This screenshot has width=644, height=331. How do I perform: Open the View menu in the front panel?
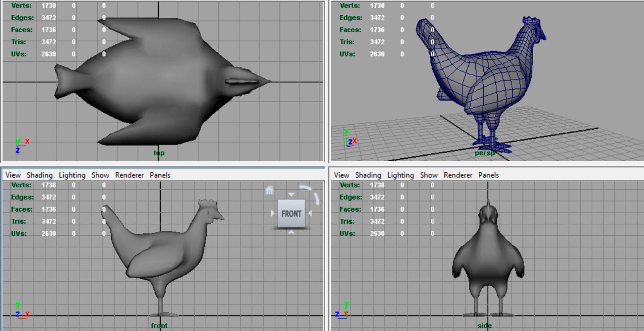coord(13,175)
